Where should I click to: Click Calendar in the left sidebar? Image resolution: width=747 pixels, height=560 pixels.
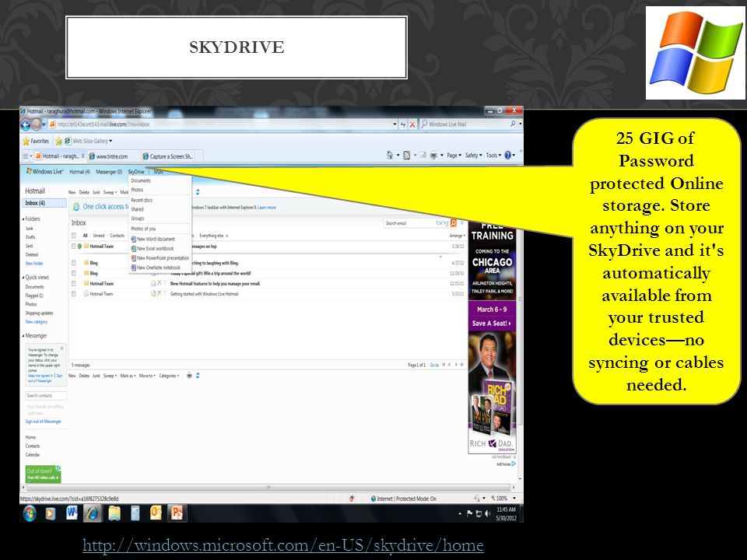33,455
